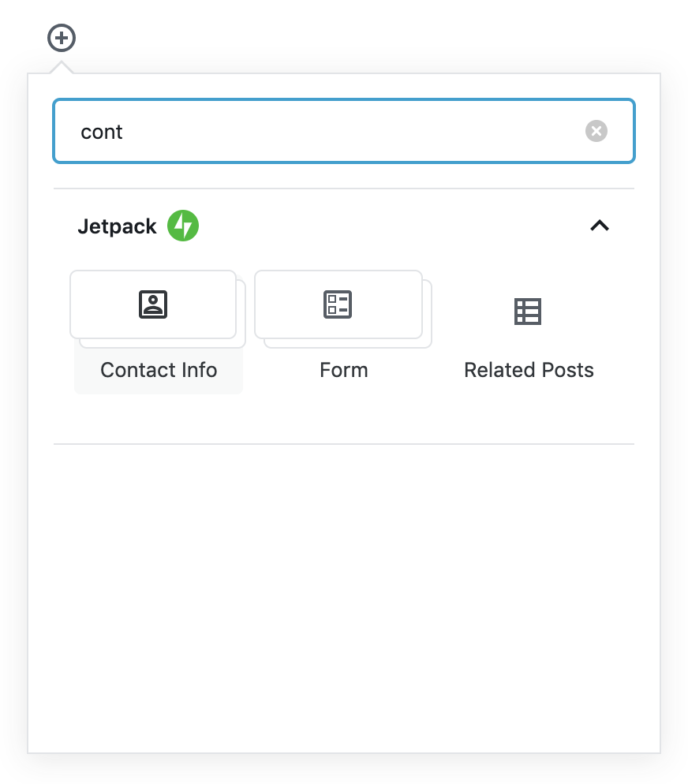Click the chevron next to Jetpack heading
688x784 pixels.
tap(600, 226)
